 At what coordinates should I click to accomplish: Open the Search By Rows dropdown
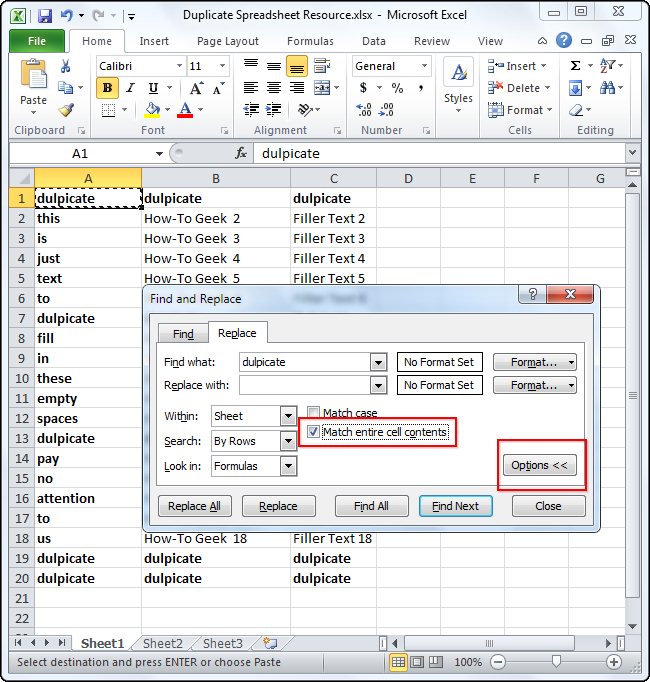(x=288, y=441)
